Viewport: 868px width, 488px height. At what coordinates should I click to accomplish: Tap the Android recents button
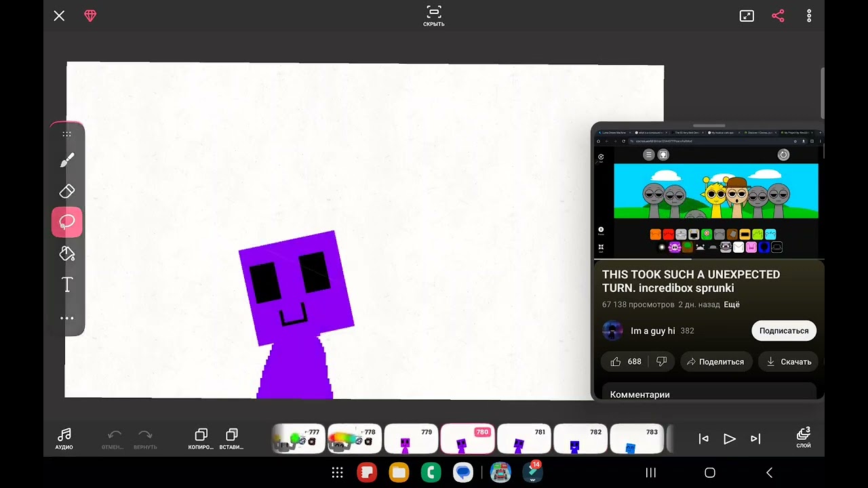click(651, 472)
